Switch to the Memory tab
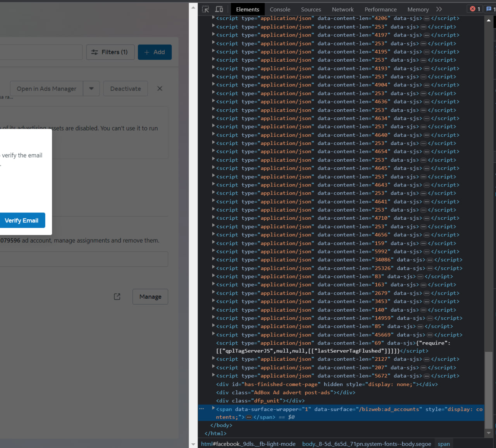496x448 pixels. click(x=418, y=9)
